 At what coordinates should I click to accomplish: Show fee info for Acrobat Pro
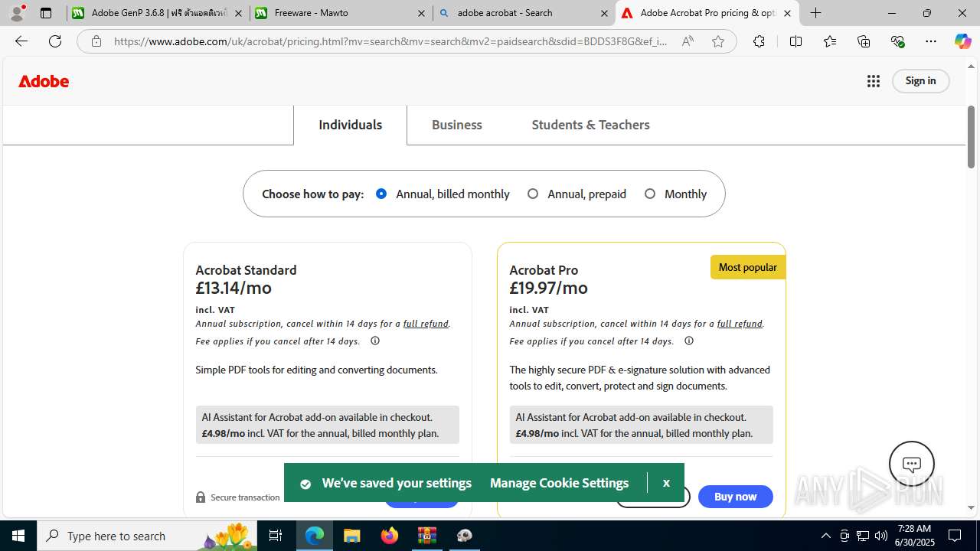pyautogui.click(x=689, y=341)
